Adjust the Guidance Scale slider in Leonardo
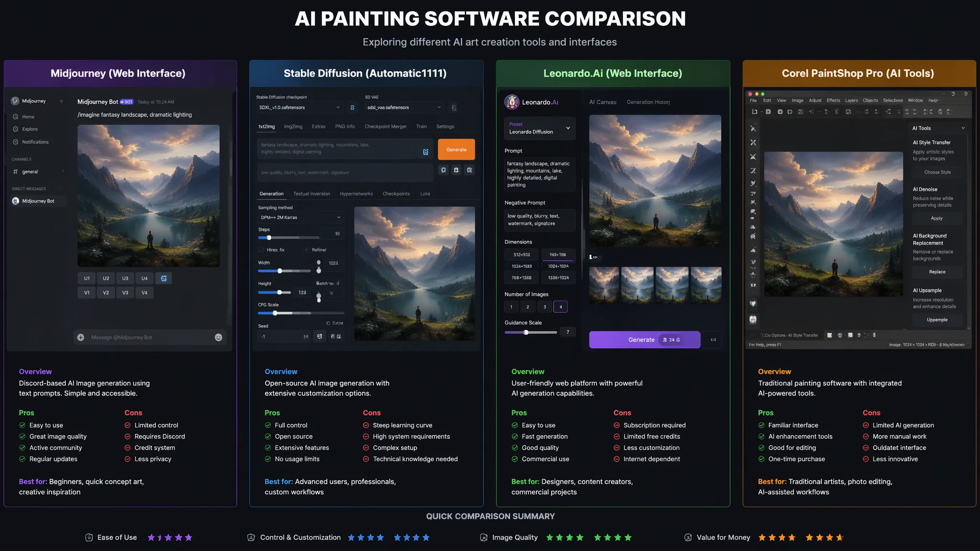This screenshot has width=980, height=551. (x=531, y=332)
